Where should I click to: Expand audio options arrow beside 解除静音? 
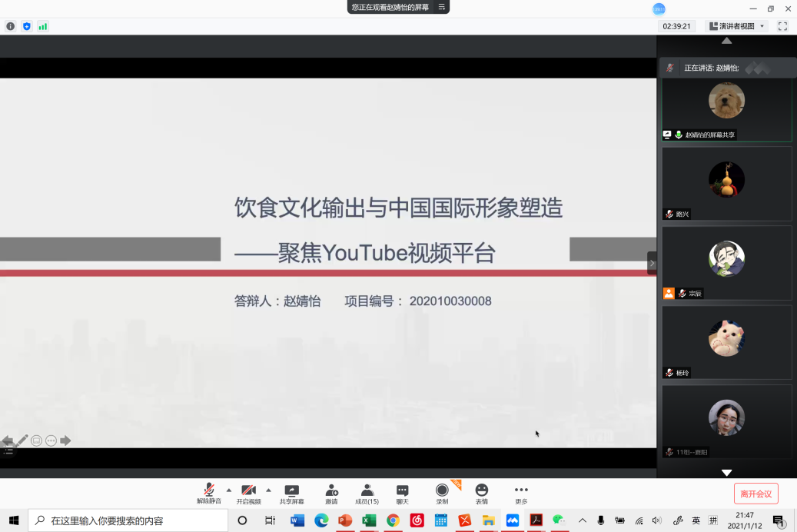pyautogui.click(x=228, y=490)
